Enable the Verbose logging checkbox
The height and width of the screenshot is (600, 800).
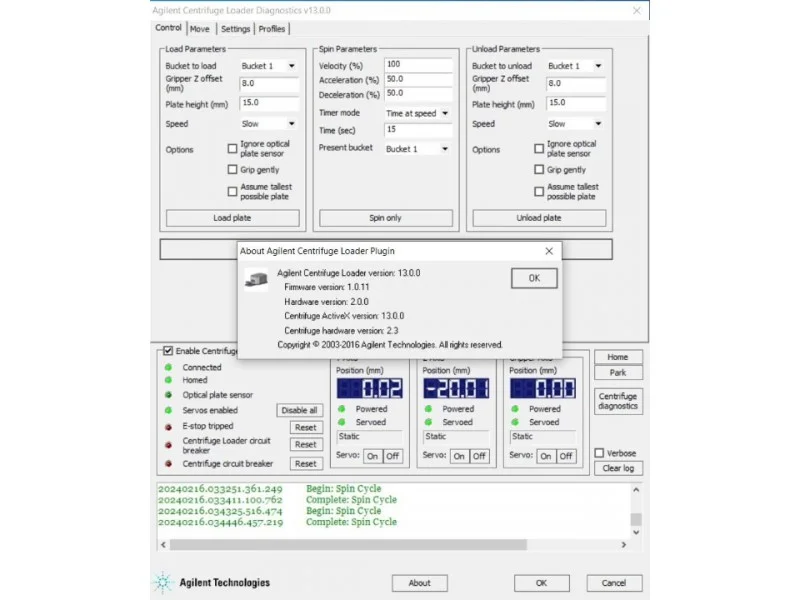point(599,453)
